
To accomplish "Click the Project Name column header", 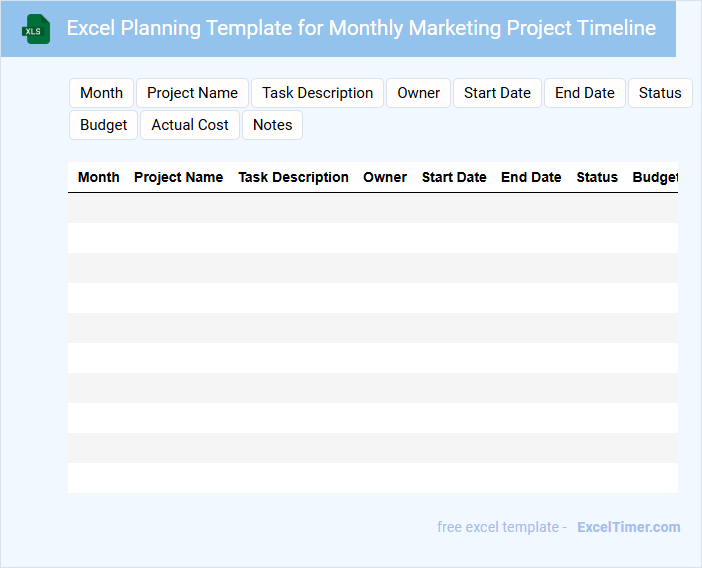I will point(178,177).
